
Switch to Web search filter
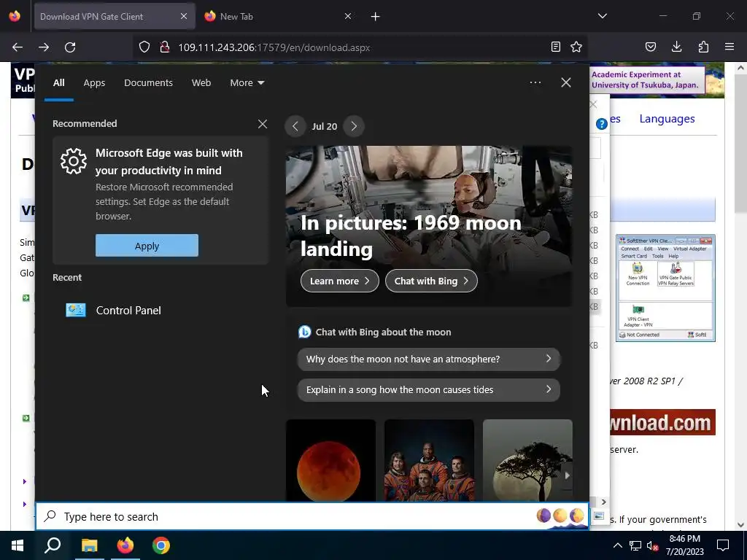pyautogui.click(x=201, y=83)
